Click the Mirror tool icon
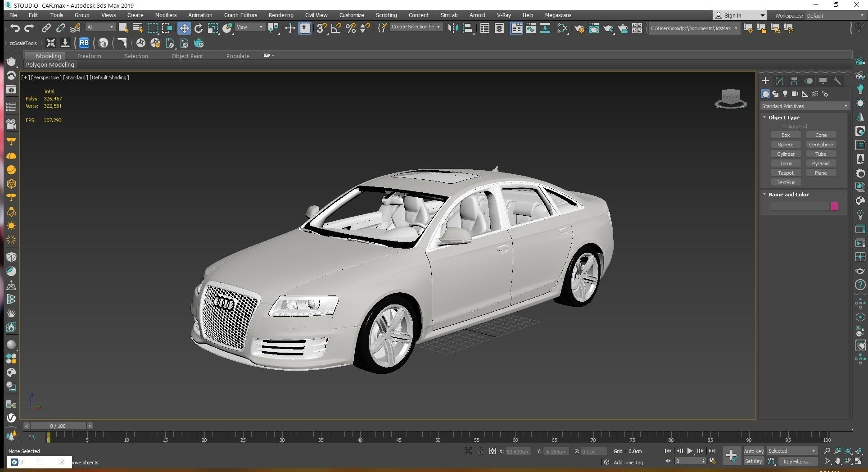The image size is (868, 472). coord(453,28)
